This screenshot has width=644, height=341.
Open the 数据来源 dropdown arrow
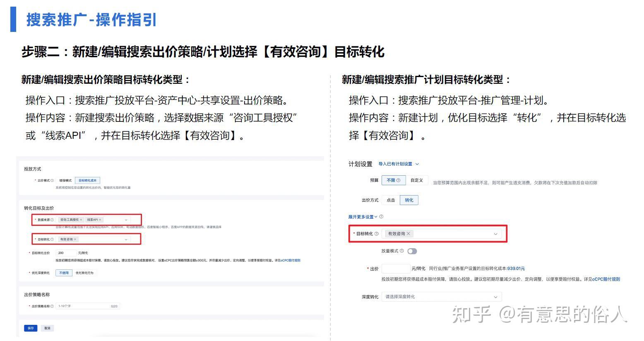(126, 220)
